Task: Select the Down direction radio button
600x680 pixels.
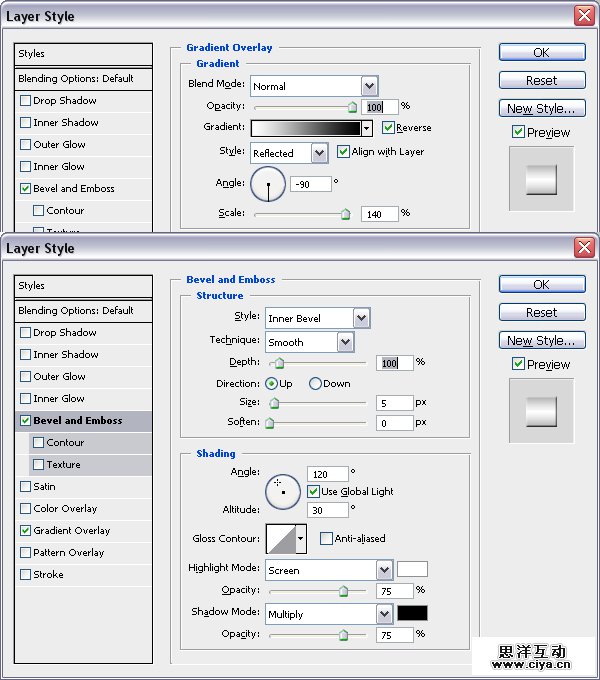Action: click(x=316, y=383)
